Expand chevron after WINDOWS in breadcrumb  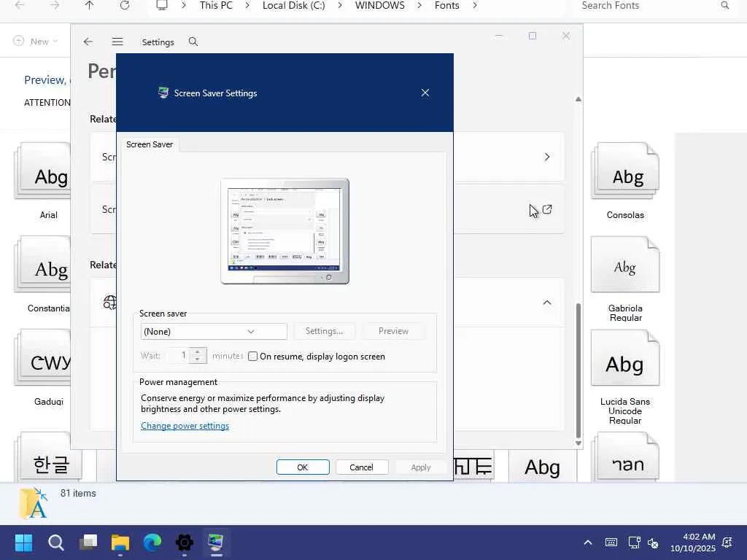tap(419, 6)
